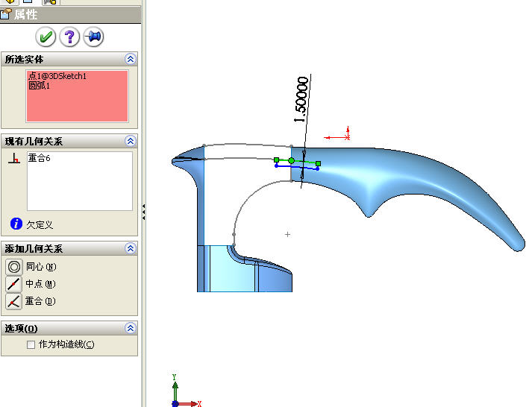532x407 pixels.
Task: Enable 作为构造线(C) checkbox
Action: click(x=31, y=344)
